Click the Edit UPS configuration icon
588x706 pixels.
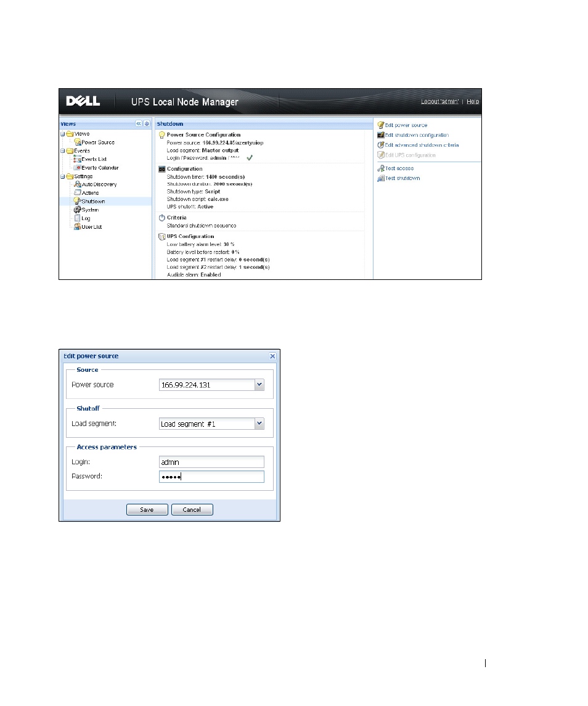[381, 155]
